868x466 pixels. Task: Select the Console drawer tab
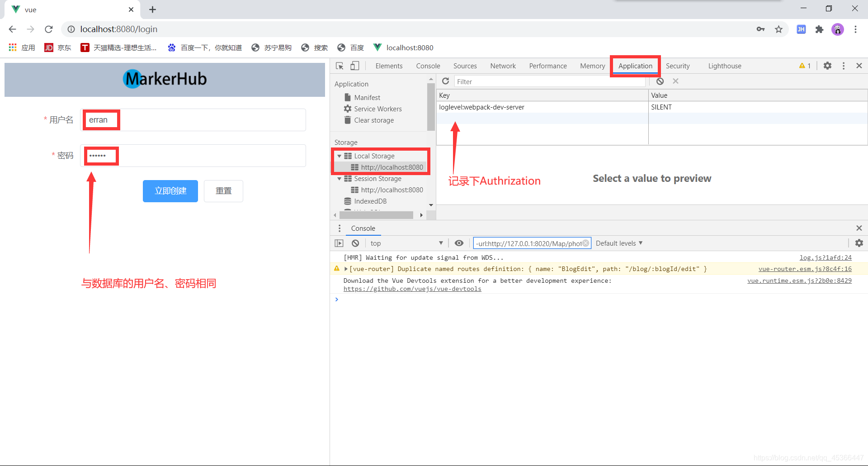(x=363, y=228)
